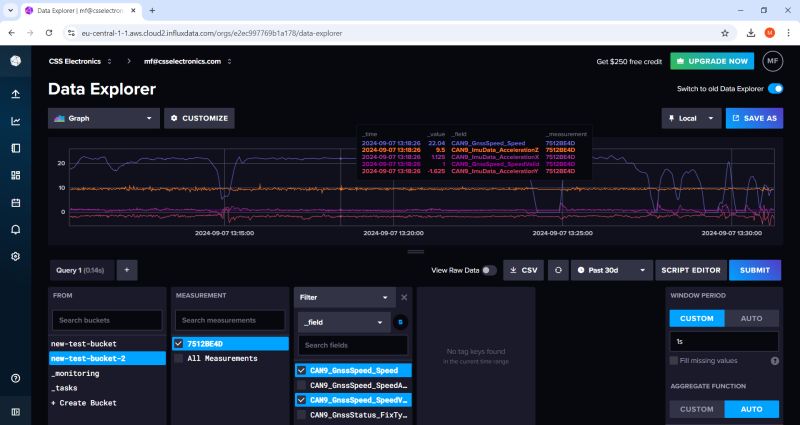Open Alerts bell icon in sidebar
The height and width of the screenshot is (425, 800).
(x=15, y=230)
